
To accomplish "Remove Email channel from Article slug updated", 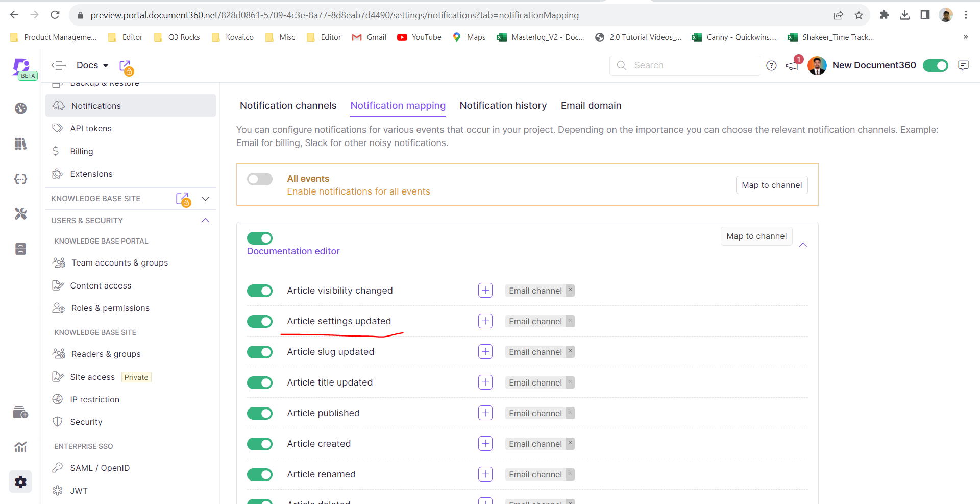I will click(x=570, y=351).
